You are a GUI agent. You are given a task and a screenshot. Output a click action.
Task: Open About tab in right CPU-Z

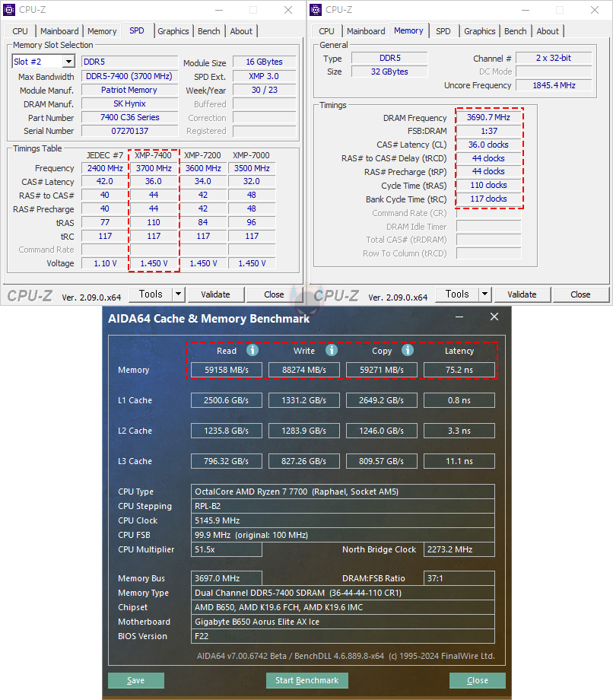548,31
